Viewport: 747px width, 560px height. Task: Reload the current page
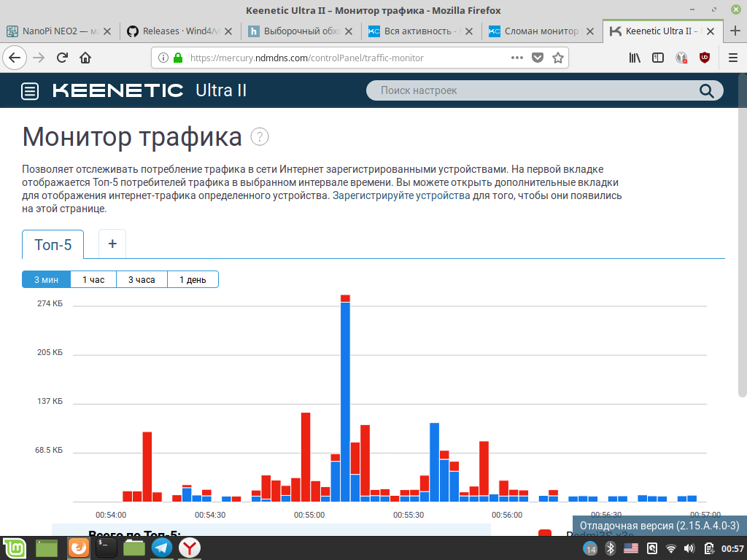point(62,58)
